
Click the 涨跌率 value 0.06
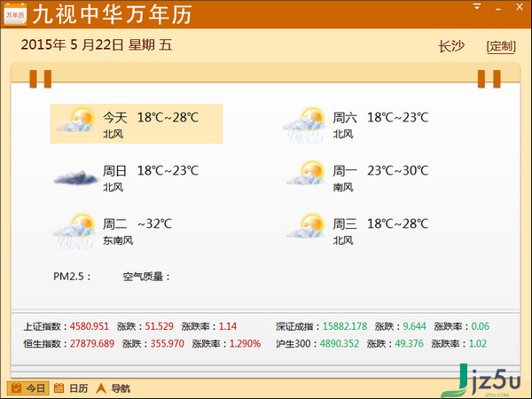480,326
